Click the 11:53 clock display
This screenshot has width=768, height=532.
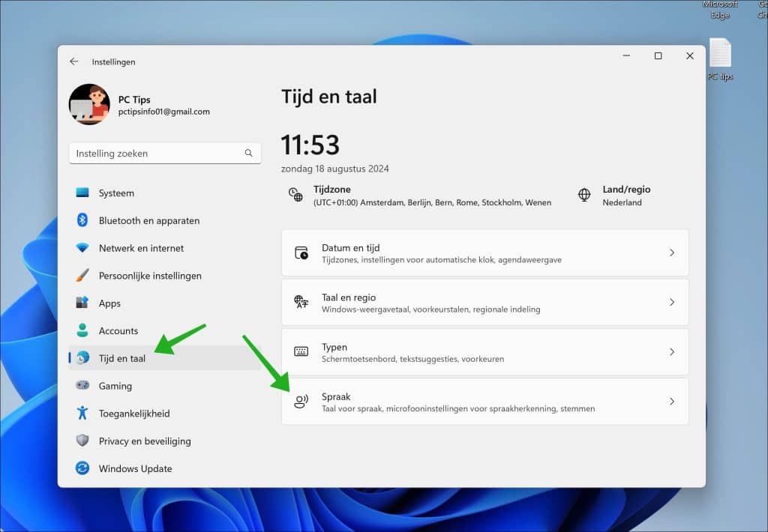tap(310, 145)
